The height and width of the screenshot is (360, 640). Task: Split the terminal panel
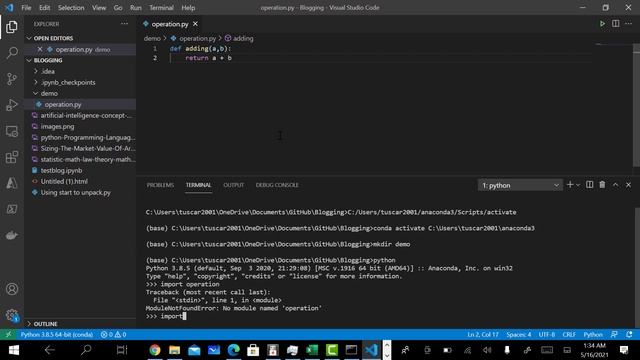pos(589,185)
